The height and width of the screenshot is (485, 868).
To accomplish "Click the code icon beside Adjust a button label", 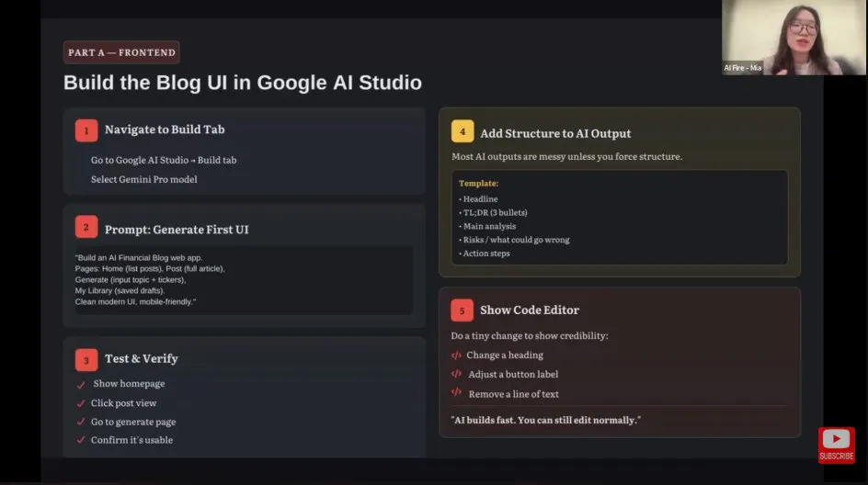I will point(456,374).
